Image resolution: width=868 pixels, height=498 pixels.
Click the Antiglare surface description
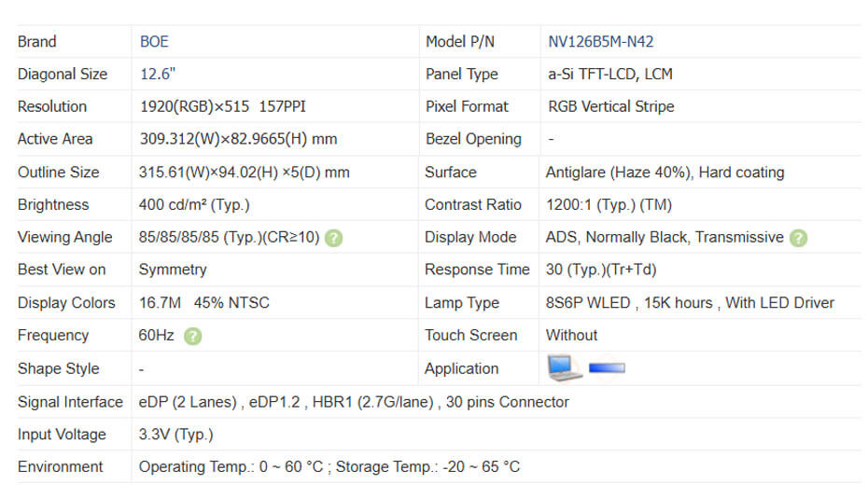665,173
